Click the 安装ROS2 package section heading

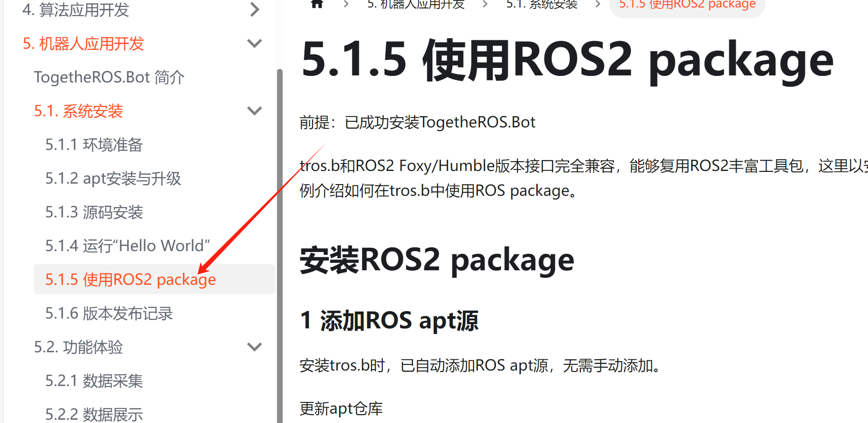[x=437, y=260]
